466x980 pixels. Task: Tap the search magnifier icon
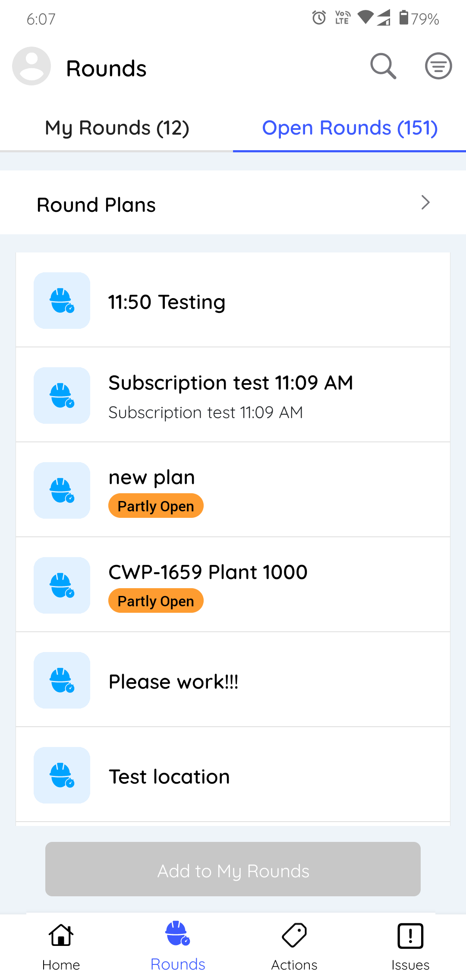point(383,66)
